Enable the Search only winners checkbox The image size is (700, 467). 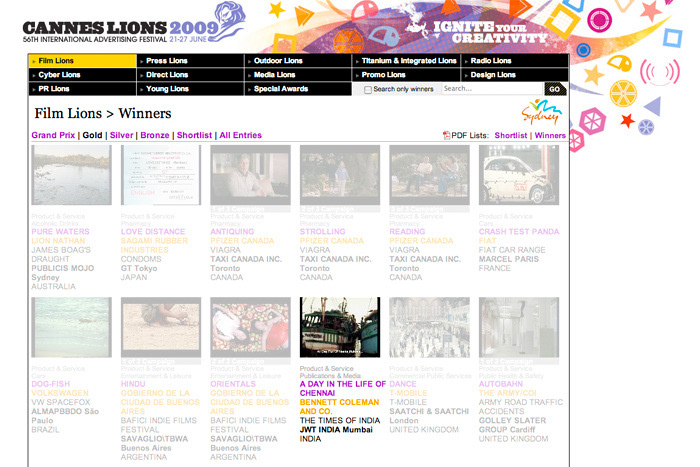coord(368,90)
